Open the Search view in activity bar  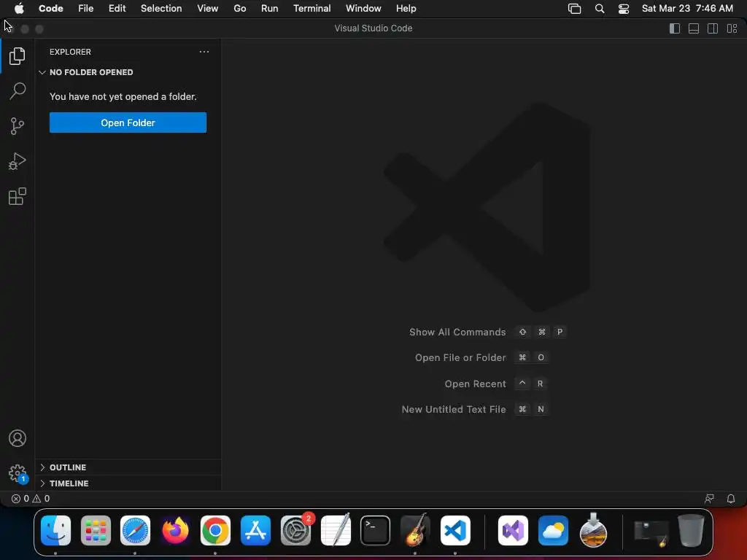[x=18, y=91]
